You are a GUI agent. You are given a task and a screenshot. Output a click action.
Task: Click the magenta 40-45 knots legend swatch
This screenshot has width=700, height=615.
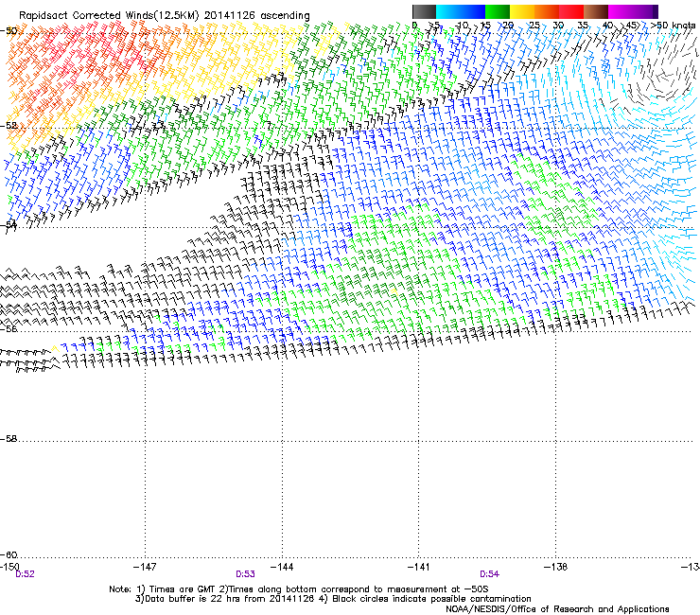[x=621, y=11]
